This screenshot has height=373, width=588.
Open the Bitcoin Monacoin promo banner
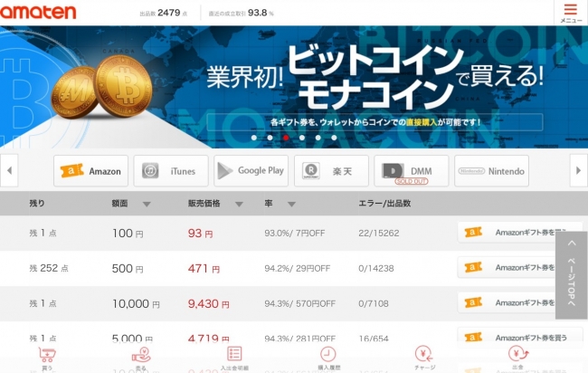coord(294,87)
